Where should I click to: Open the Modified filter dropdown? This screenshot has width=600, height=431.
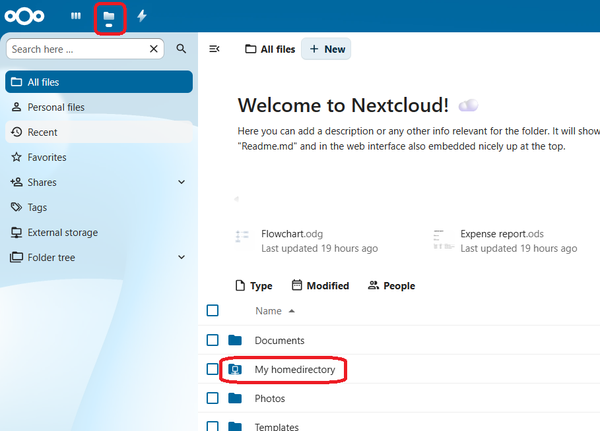(320, 286)
